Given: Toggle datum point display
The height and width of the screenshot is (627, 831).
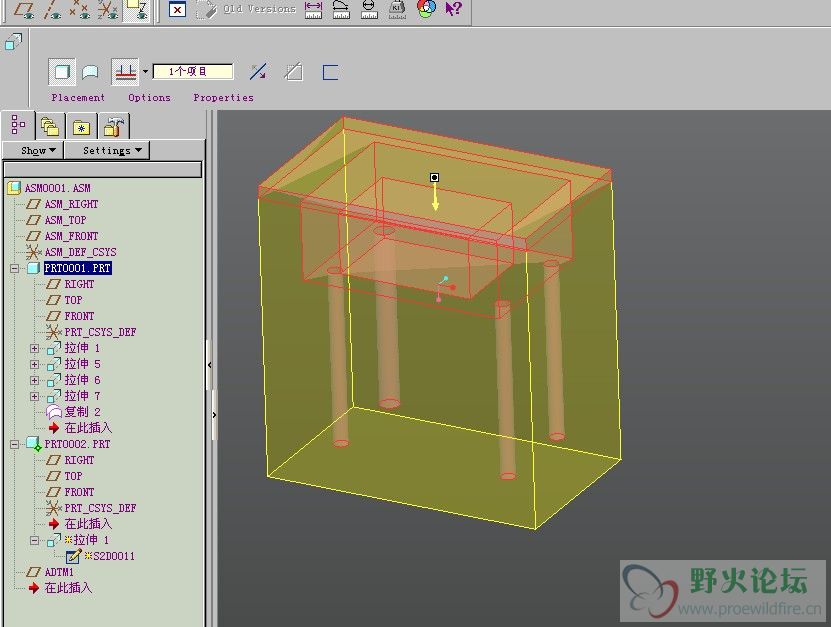Looking at the screenshot, I should click(x=79, y=10).
